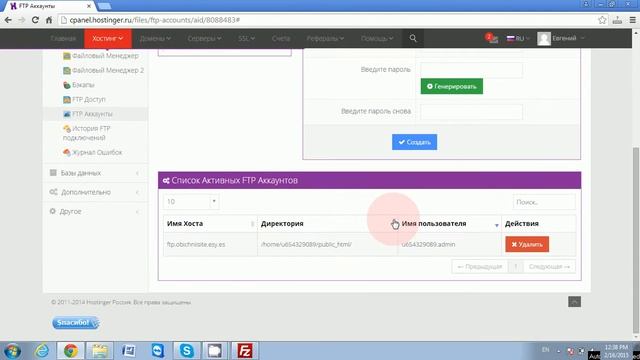Viewport: 640px width, 360px height.
Task: Click the Создать button
Action: [414, 142]
